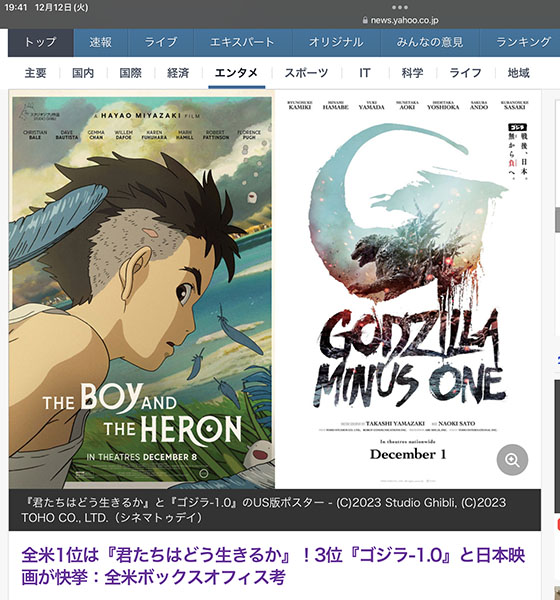Choose the 主要 news category
The image size is (560, 600).
36,73
